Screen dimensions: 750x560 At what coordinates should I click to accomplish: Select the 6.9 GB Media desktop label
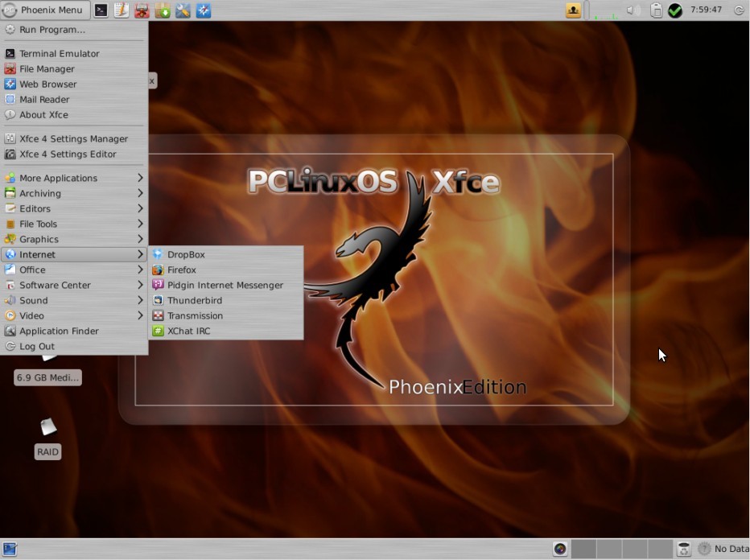coord(47,377)
